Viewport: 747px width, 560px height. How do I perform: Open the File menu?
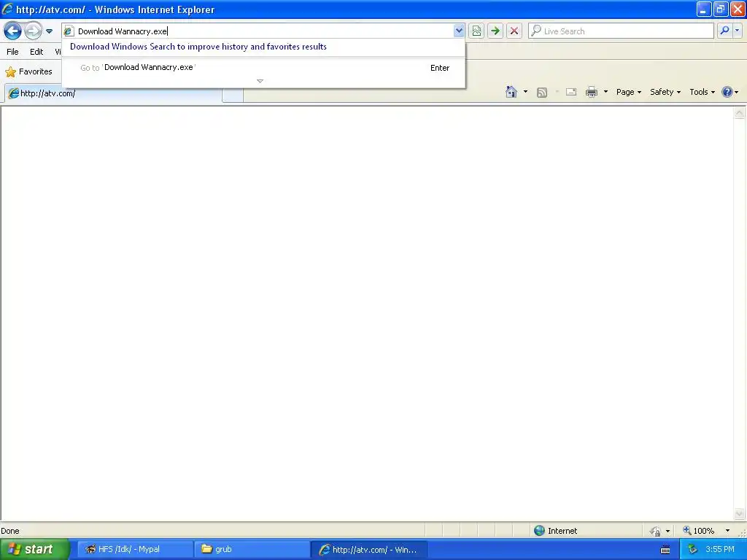tap(13, 52)
